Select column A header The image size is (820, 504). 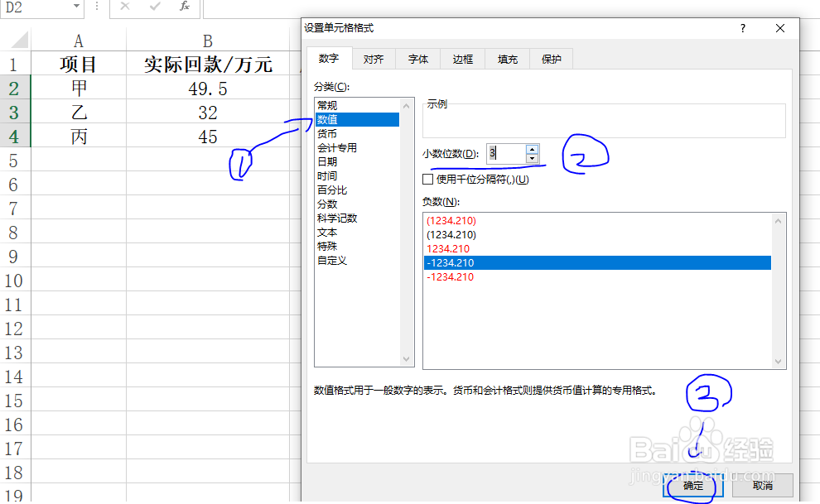point(79,41)
